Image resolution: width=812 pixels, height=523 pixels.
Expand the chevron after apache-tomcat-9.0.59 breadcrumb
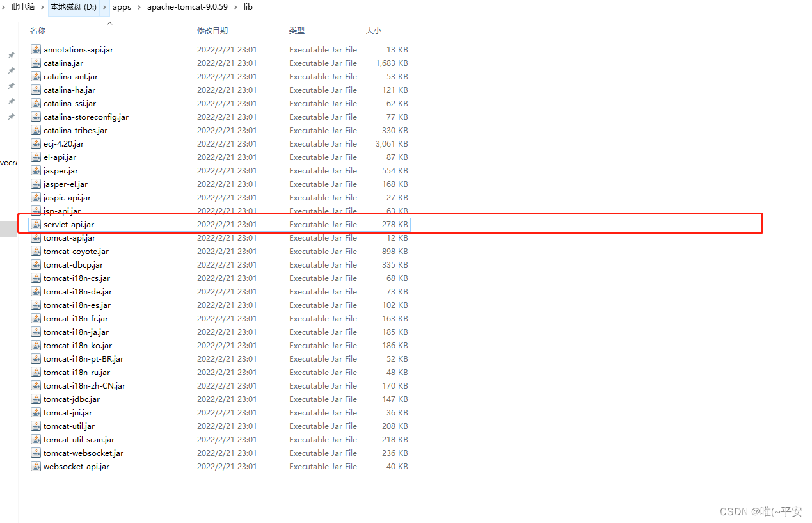tap(236, 7)
